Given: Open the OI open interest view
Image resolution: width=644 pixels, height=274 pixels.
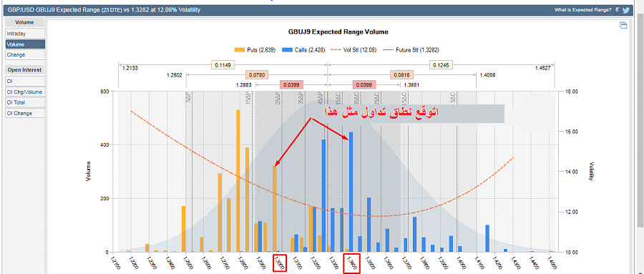Looking at the screenshot, I should coord(24,82).
